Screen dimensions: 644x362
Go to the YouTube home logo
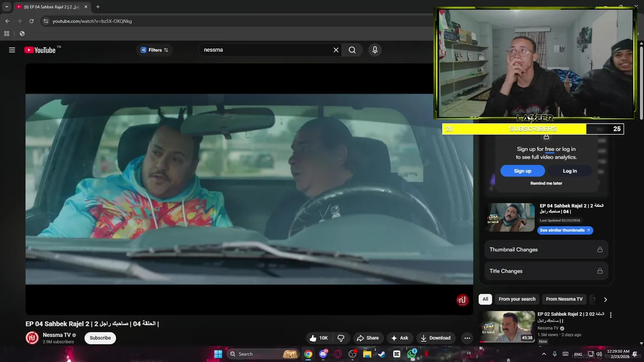[x=40, y=50]
